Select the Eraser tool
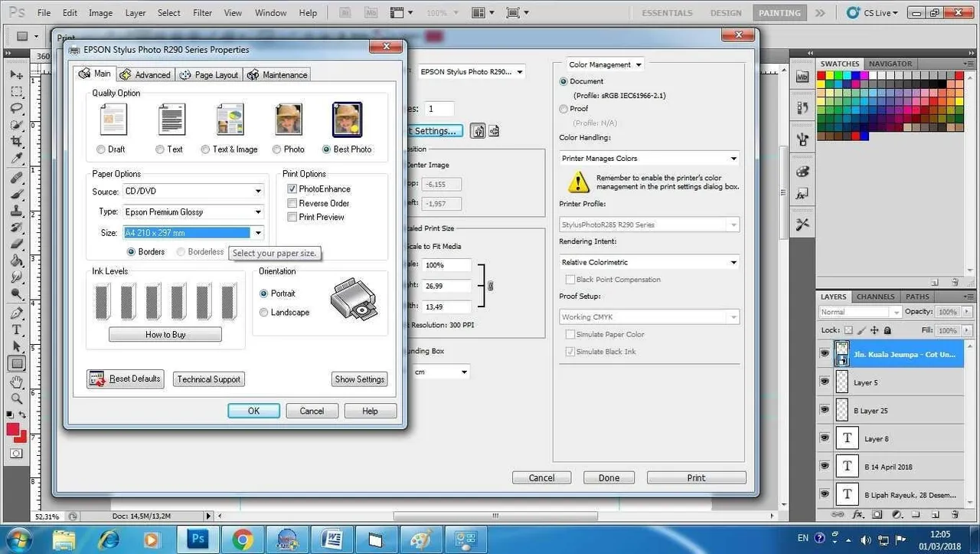Image resolution: width=980 pixels, height=554 pixels. (16, 244)
